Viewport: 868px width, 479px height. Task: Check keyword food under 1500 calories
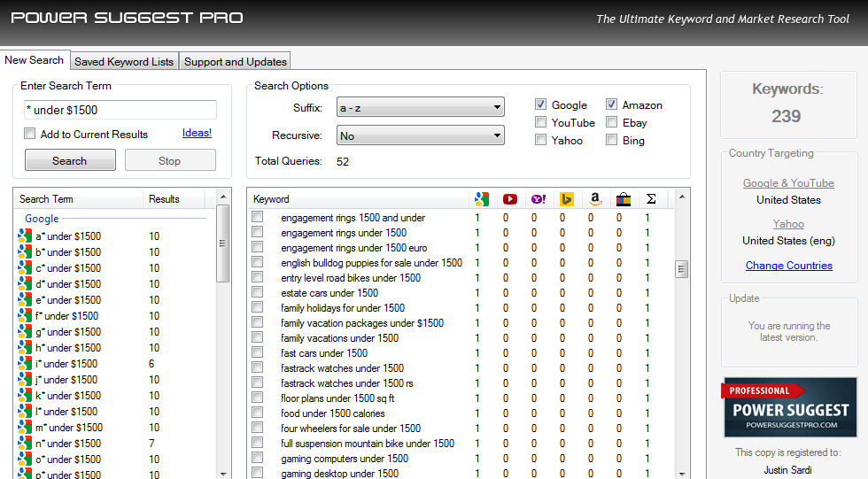[x=258, y=412]
